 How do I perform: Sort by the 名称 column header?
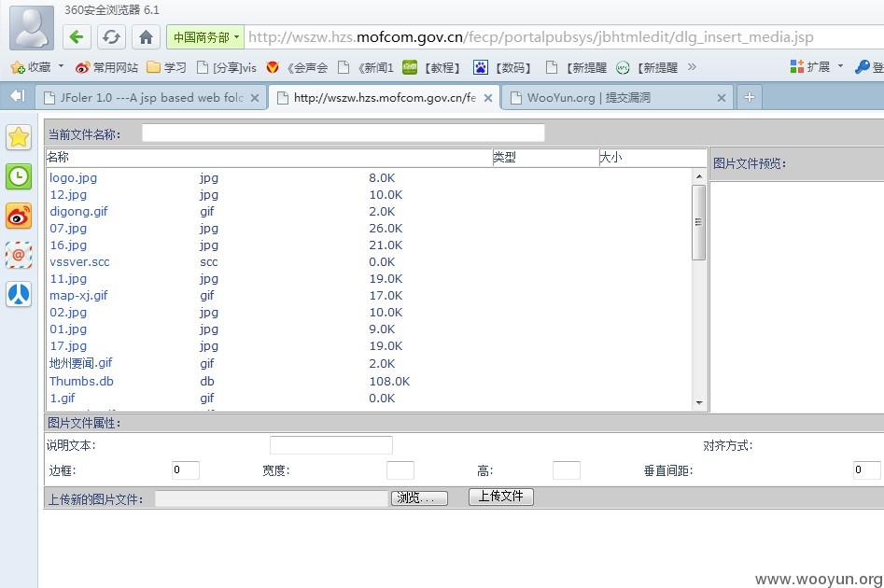pos(269,158)
